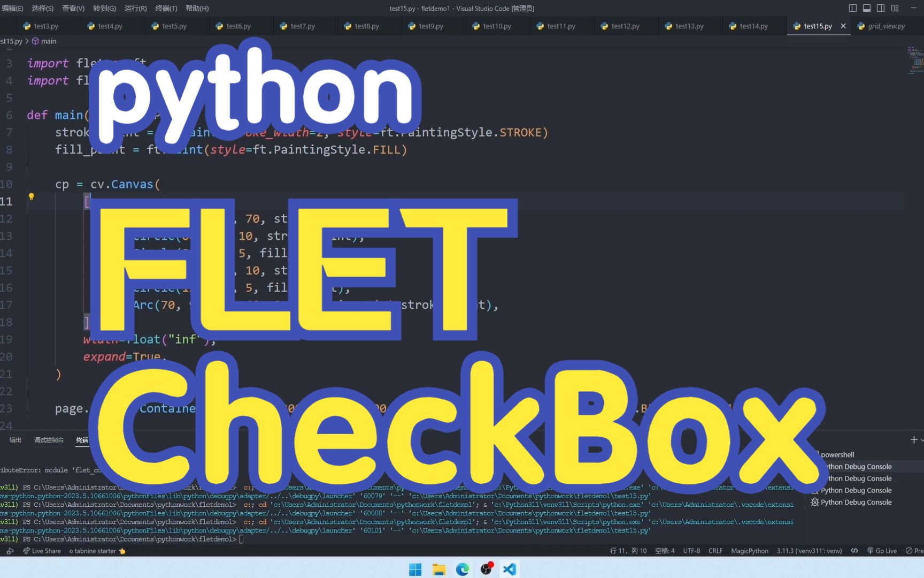Click the lightbulb code action beside line 11

pos(32,197)
